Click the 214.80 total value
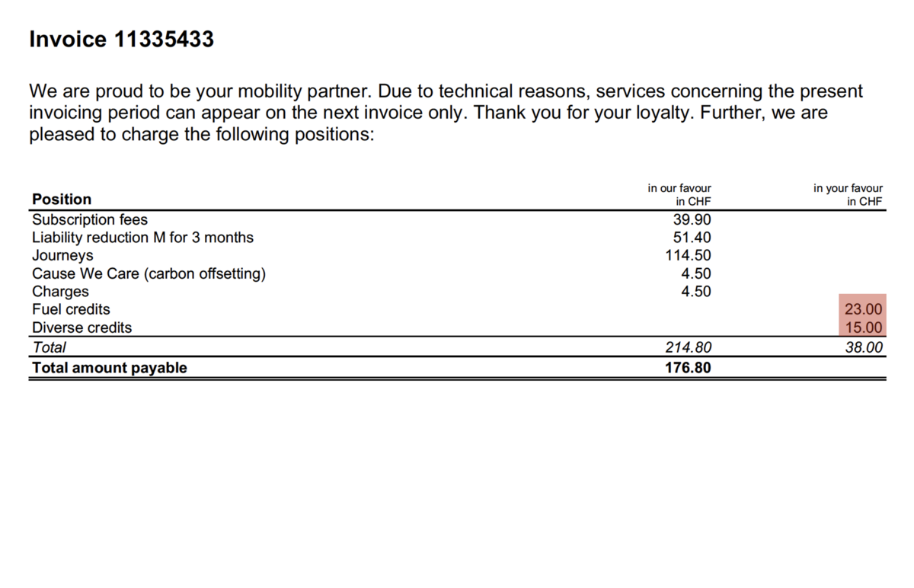 click(x=689, y=347)
